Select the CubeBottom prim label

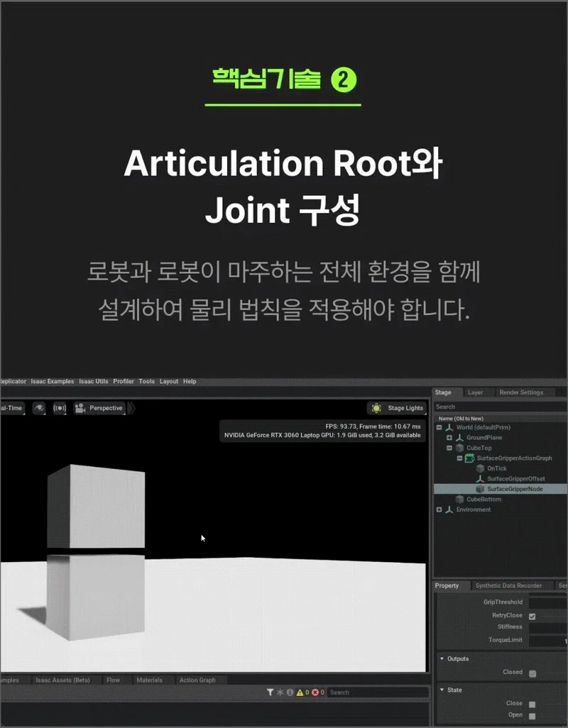click(484, 499)
